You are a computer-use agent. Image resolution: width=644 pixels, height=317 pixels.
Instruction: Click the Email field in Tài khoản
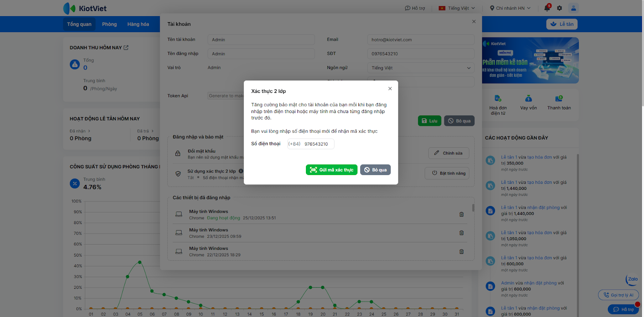coord(421,40)
